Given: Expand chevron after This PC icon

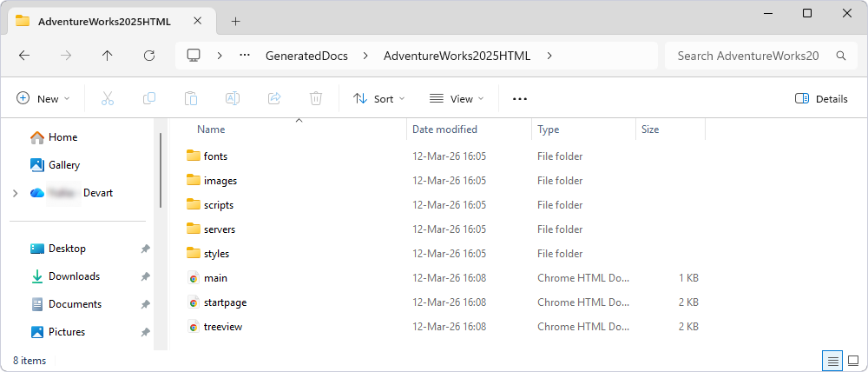Looking at the screenshot, I should (x=220, y=56).
